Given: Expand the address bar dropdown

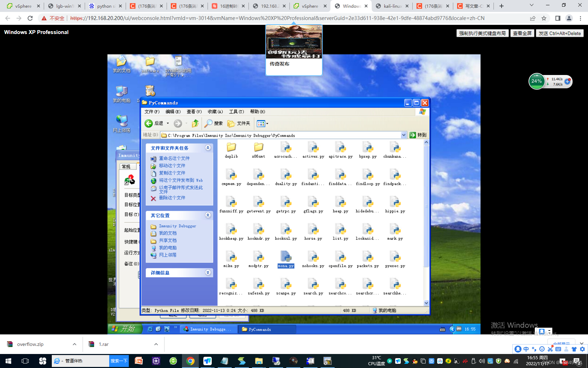Looking at the screenshot, I should 404,135.
